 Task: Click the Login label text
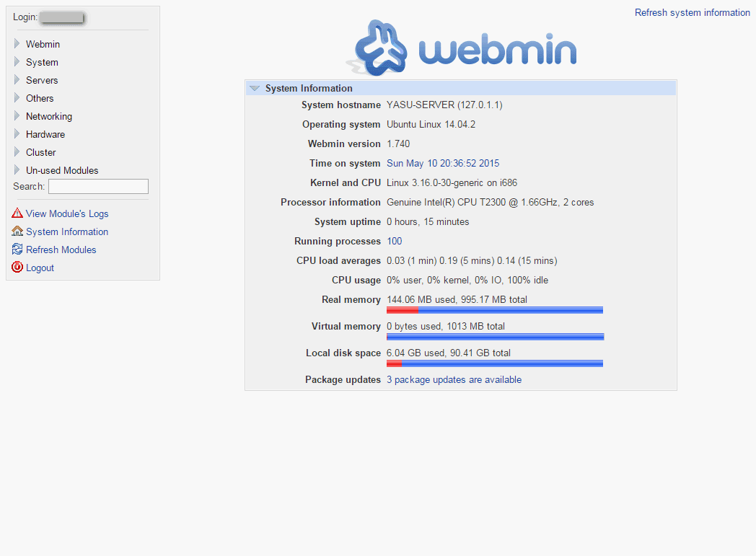[x=25, y=17]
